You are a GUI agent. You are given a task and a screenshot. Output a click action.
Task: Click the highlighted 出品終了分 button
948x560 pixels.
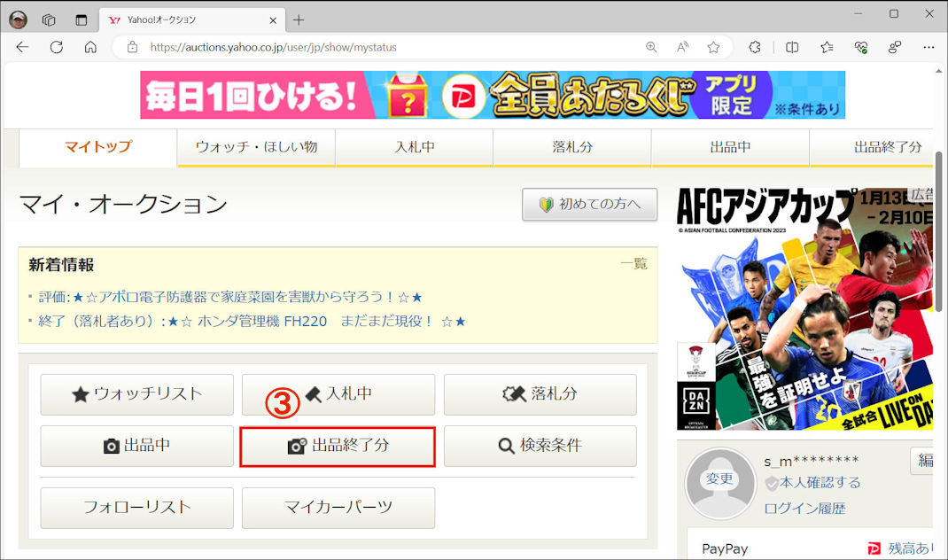(338, 446)
